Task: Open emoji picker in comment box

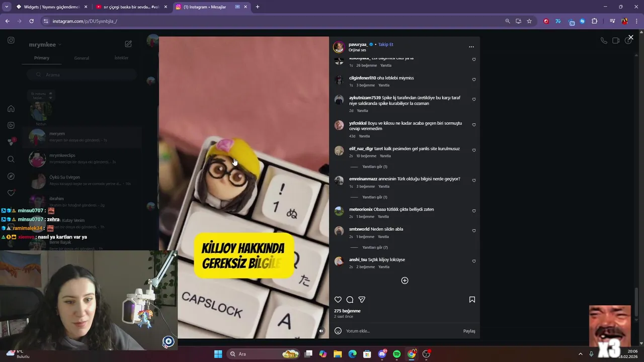Action: (338, 331)
